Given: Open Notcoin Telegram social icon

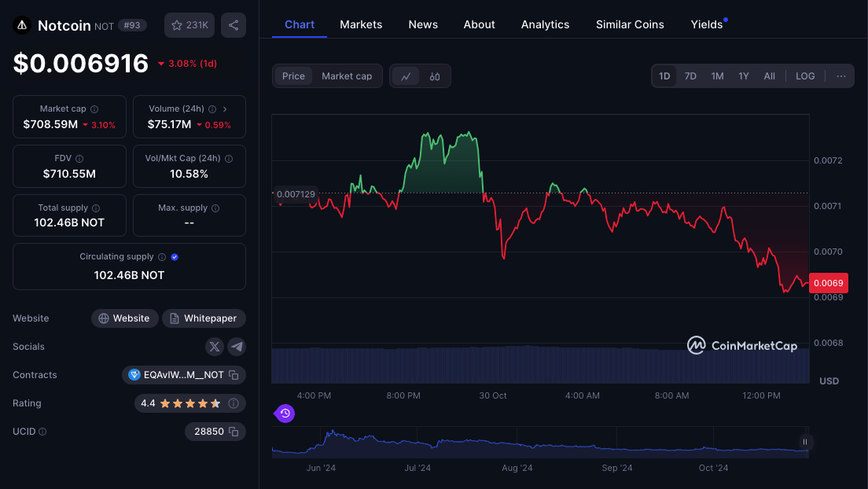Looking at the screenshot, I should tap(237, 347).
